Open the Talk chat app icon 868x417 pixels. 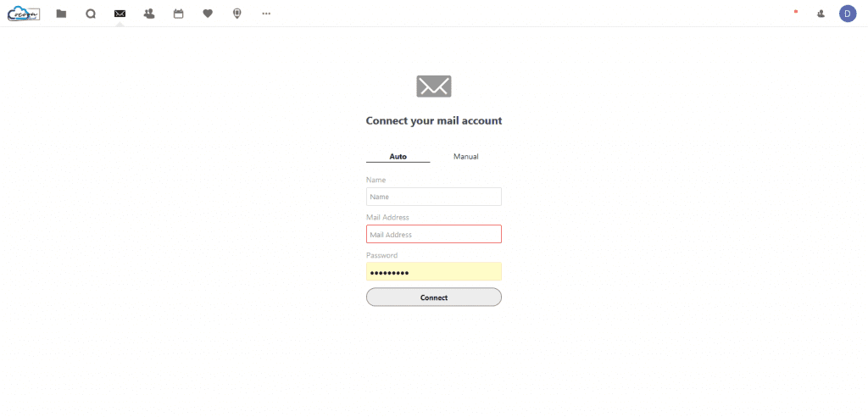tap(90, 14)
